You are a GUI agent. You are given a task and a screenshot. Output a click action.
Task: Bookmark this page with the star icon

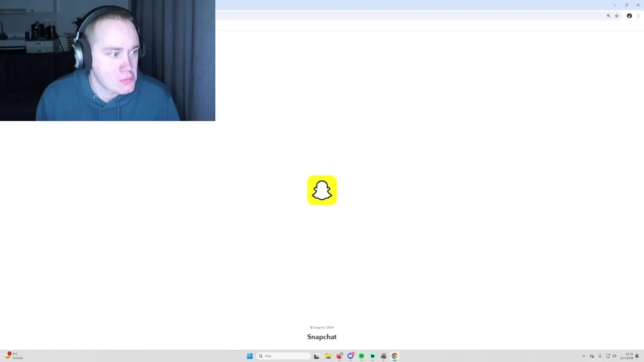(617, 16)
